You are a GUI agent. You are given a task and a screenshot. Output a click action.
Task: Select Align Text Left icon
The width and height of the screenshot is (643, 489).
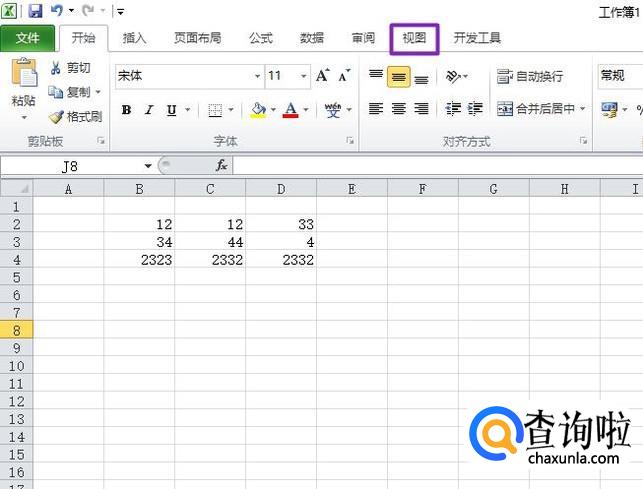point(376,109)
